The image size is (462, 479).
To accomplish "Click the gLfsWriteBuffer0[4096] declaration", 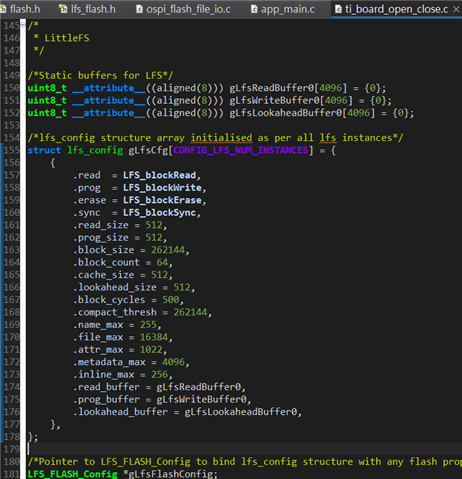I will (291, 100).
